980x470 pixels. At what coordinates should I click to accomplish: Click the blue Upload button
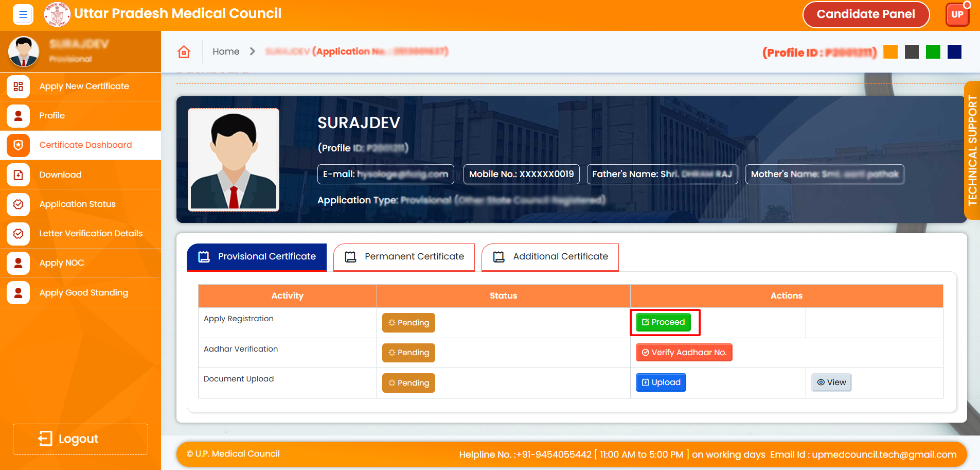(661, 382)
